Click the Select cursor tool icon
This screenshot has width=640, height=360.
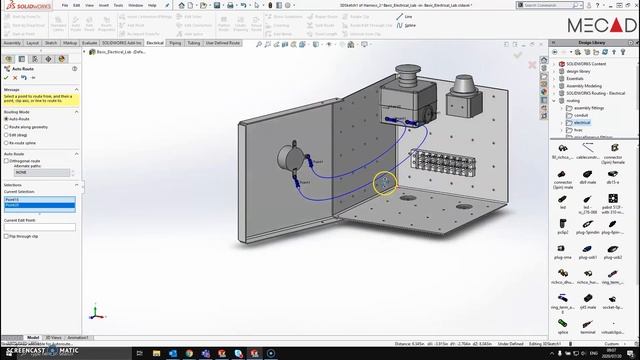257,5
